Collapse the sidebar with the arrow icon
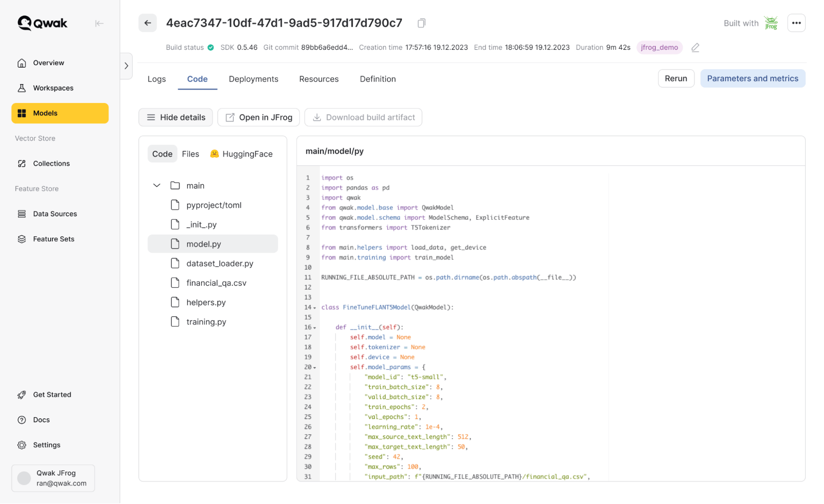 pyautogui.click(x=99, y=23)
